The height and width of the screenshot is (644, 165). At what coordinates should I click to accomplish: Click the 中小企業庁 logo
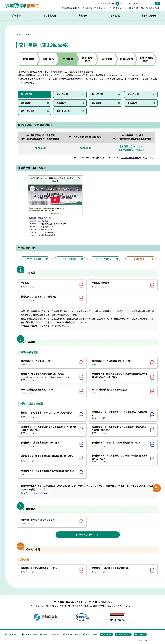coord(82,617)
